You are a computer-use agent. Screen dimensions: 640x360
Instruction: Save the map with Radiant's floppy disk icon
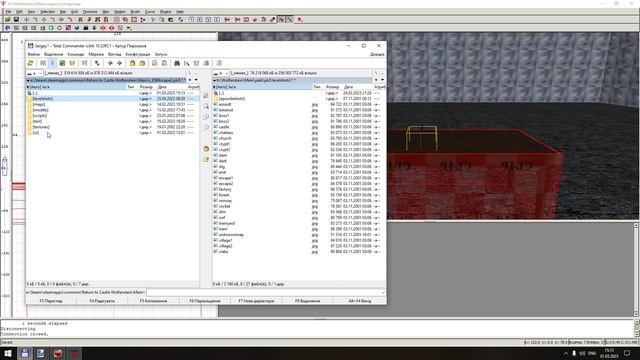pyautogui.click(x=16, y=20)
